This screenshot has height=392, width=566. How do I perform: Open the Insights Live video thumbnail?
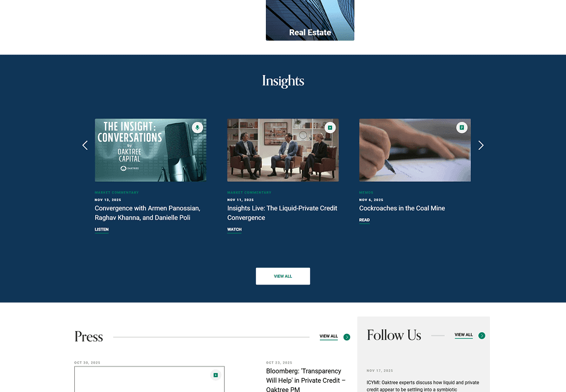(x=283, y=150)
